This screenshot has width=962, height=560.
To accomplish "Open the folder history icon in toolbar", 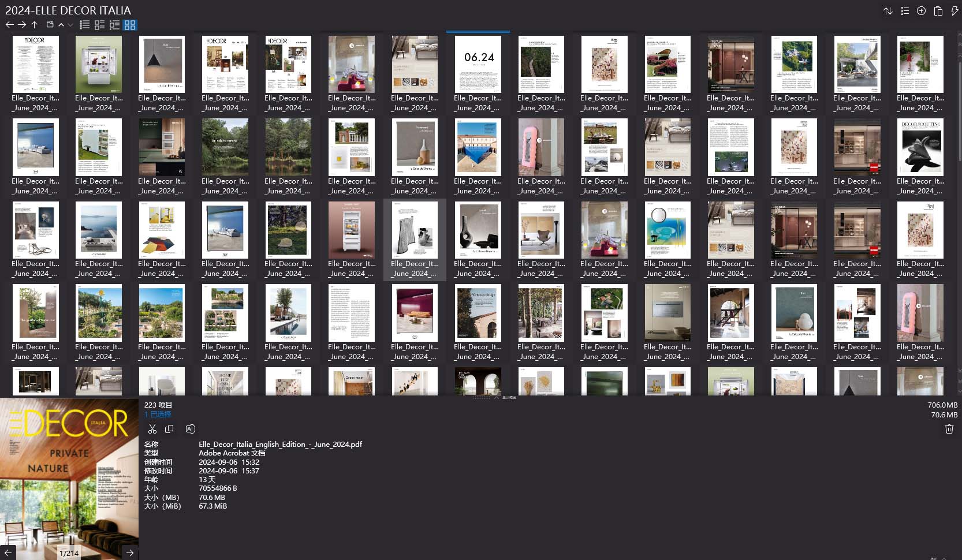I will pyautogui.click(x=50, y=25).
